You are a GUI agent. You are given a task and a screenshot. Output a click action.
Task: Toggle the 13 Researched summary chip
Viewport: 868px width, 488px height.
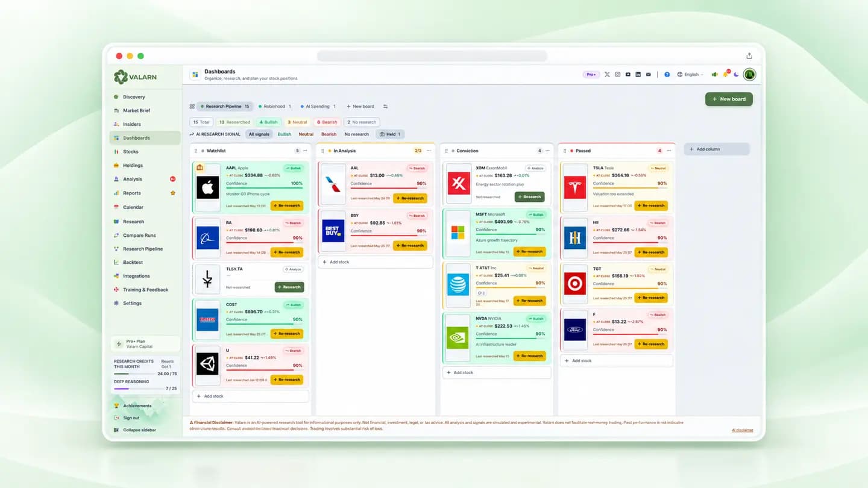[234, 122]
